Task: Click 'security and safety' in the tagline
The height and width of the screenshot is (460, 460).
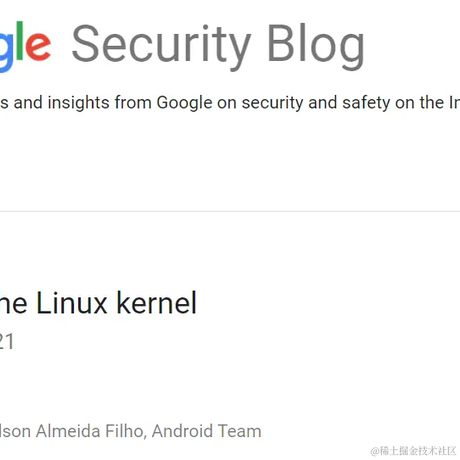Action: click(x=316, y=103)
